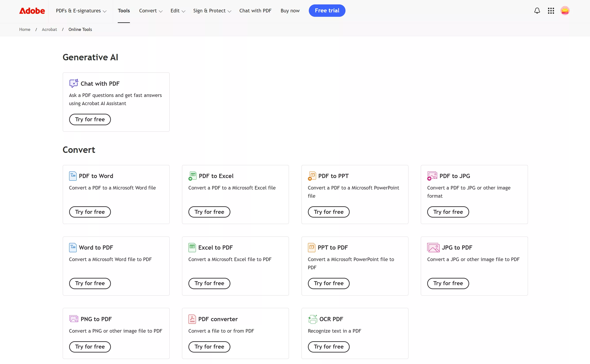Expand the Convert navigation dropdown
Screen dimensions: 590x364
tap(151, 11)
